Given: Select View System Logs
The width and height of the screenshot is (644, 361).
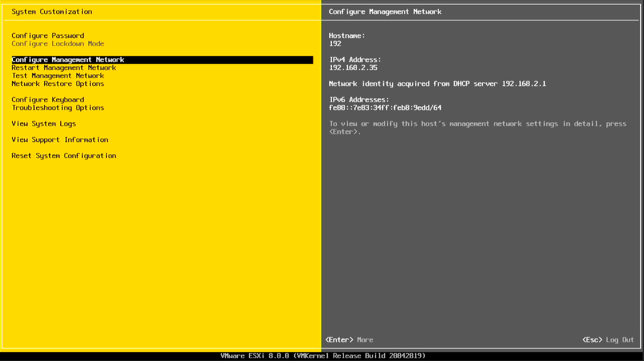Looking at the screenshot, I should pos(44,124).
